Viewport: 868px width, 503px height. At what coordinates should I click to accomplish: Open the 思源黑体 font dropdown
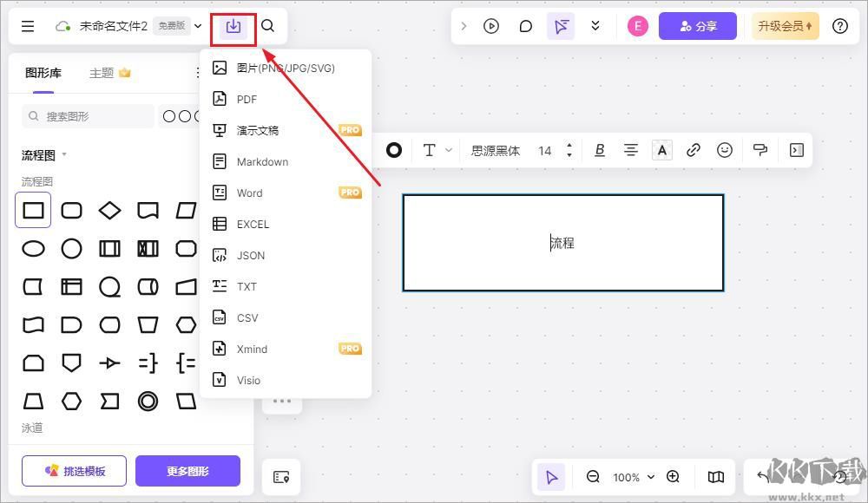tap(496, 151)
